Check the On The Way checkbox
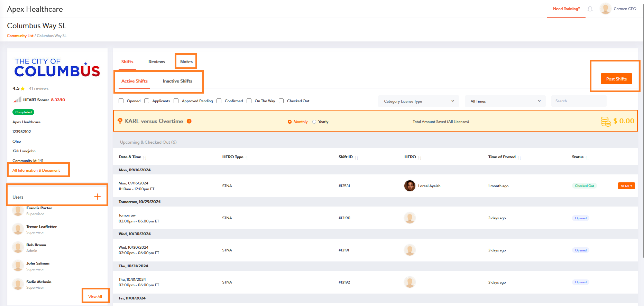The image size is (644, 306). click(249, 101)
